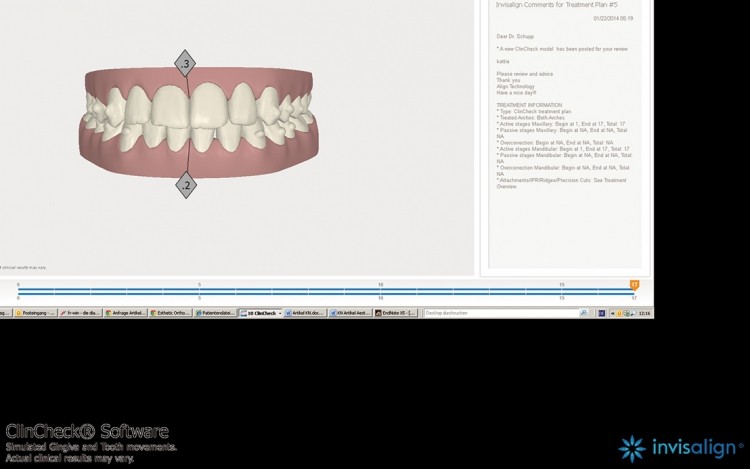The height and width of the screenshot is (469, 750).
Task: Click 'A new ClinCheck model has been posted' line
Action: 562,49
